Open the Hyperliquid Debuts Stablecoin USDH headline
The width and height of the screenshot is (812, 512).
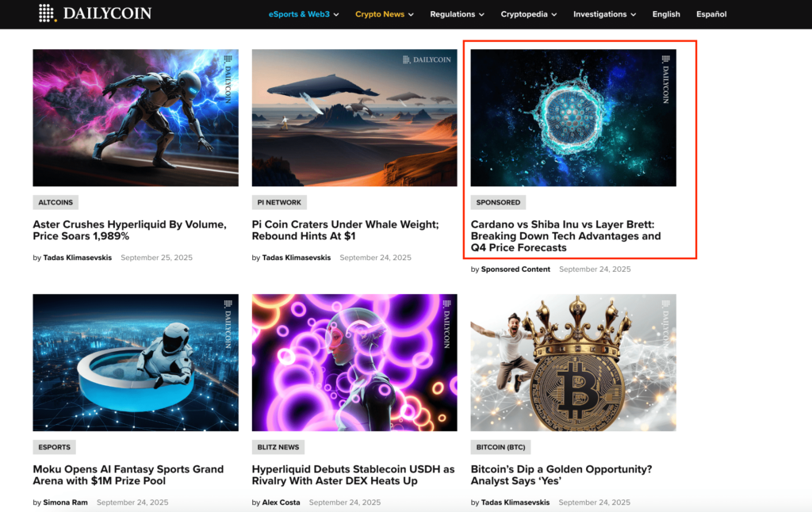click(353, 475)
